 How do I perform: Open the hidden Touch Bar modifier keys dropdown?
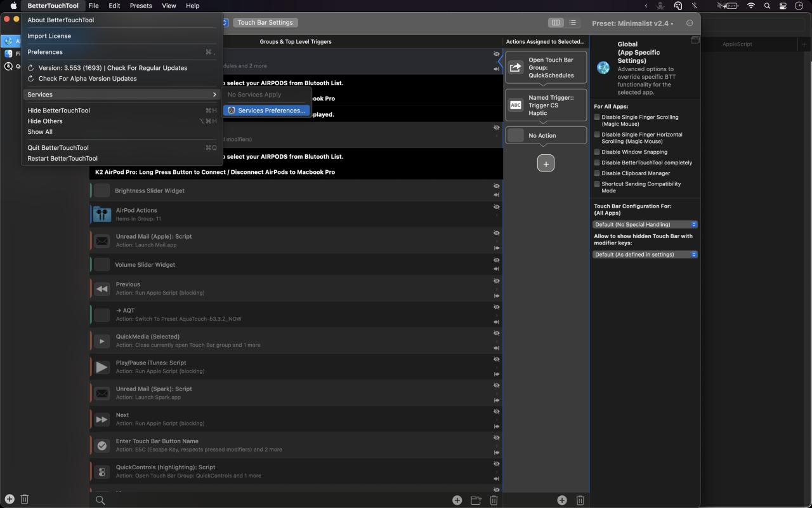click(645, 254)
